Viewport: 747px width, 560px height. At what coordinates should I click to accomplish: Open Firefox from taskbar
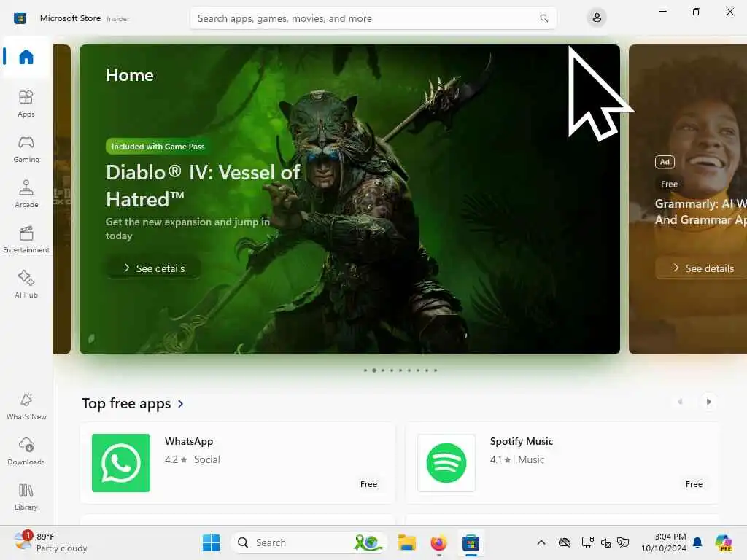438,542
